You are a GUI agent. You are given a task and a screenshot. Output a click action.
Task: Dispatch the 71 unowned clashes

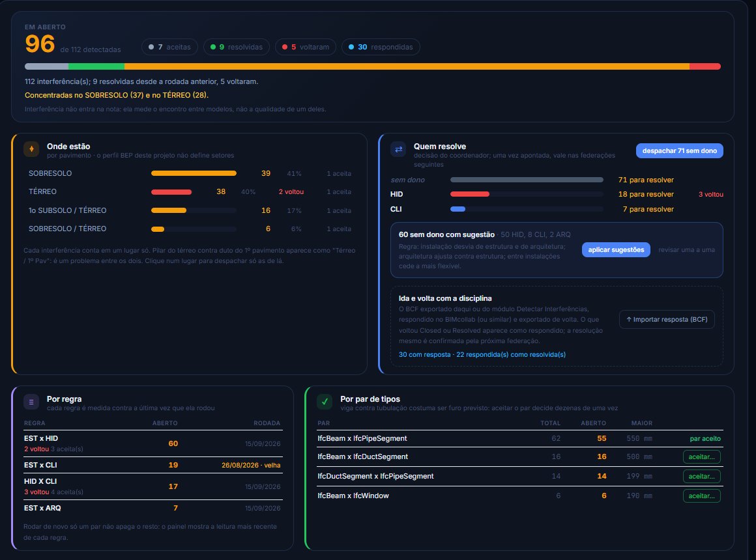point(679,151)
